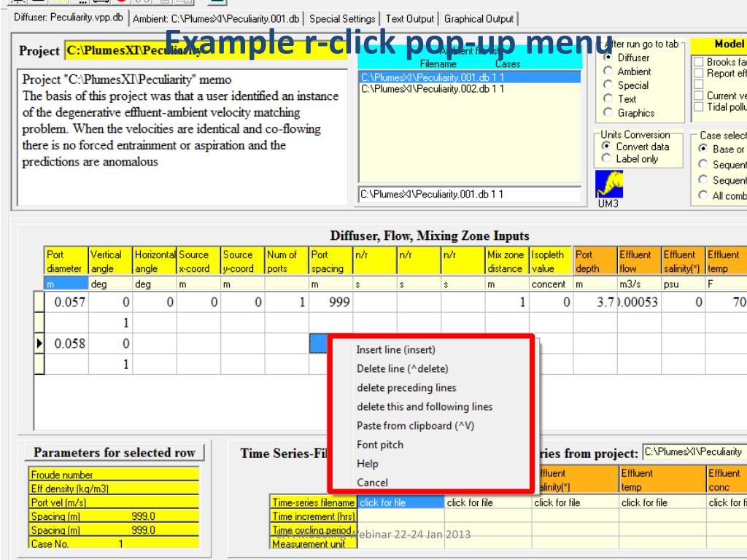Click the Port spacing column header
The image size is (747, 560).
(x=330, y=262)
